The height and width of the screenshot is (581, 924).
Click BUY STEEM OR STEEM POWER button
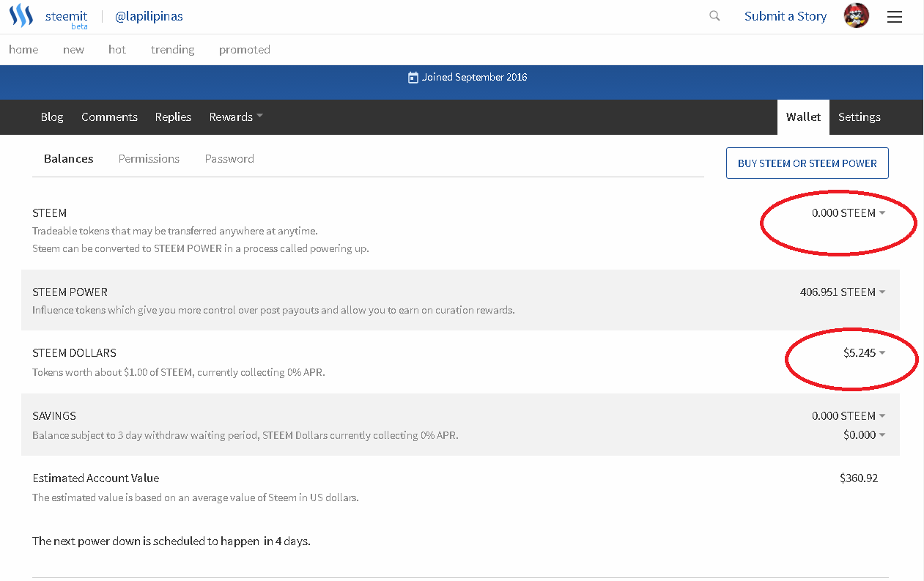click(807, 163)
